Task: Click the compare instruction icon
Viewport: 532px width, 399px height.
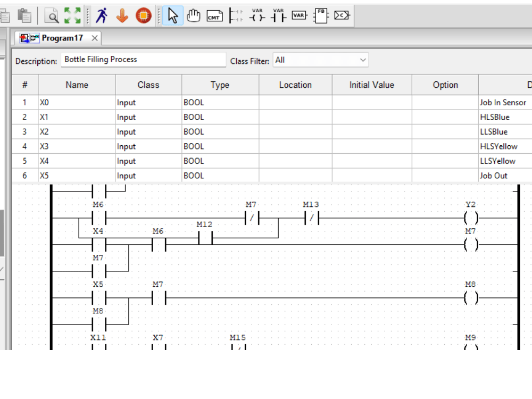Action: click(x=341, y=15)
